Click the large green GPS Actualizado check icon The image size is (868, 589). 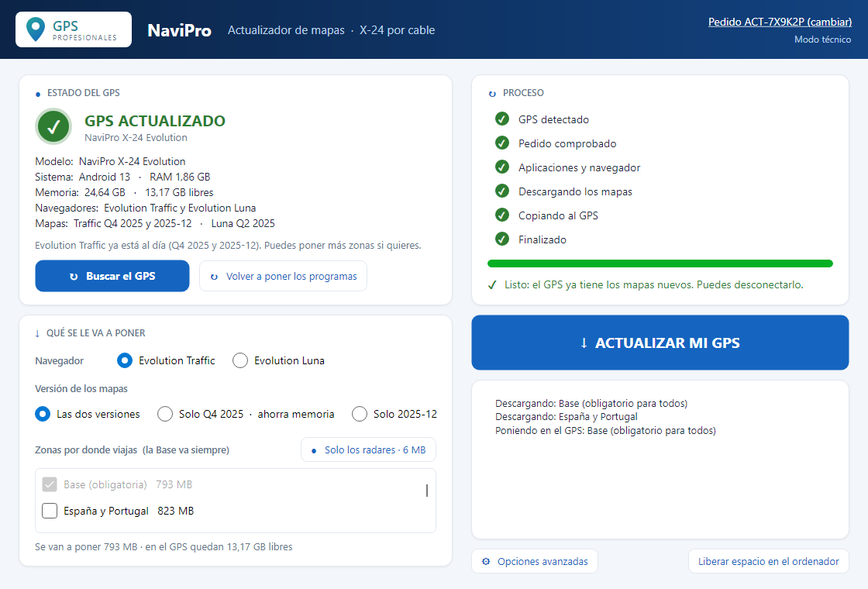(x=53, y=127)
